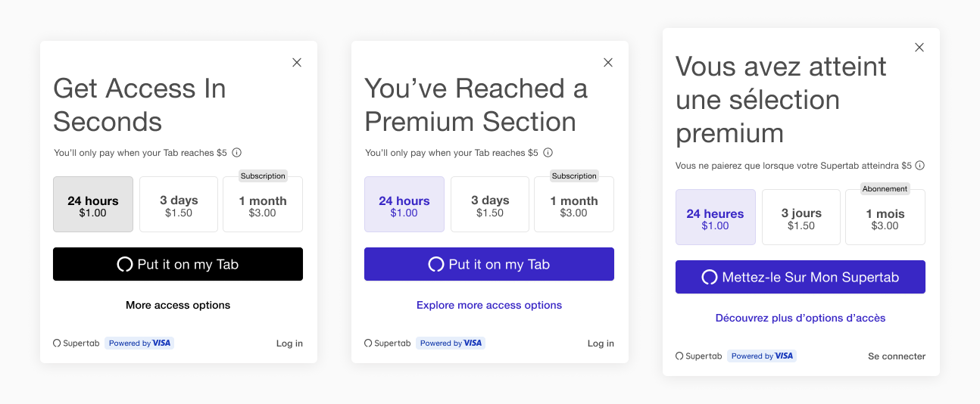The height and width of the screenshot is (404, 980).
Task: Select '3 days $1.50' in the middle dialog
Action: (x=490, y=205)
